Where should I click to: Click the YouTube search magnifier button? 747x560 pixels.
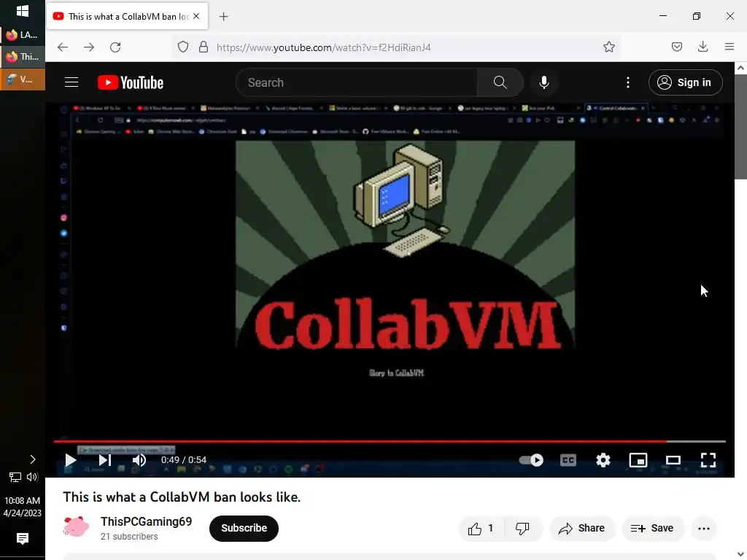coord(500,82)
